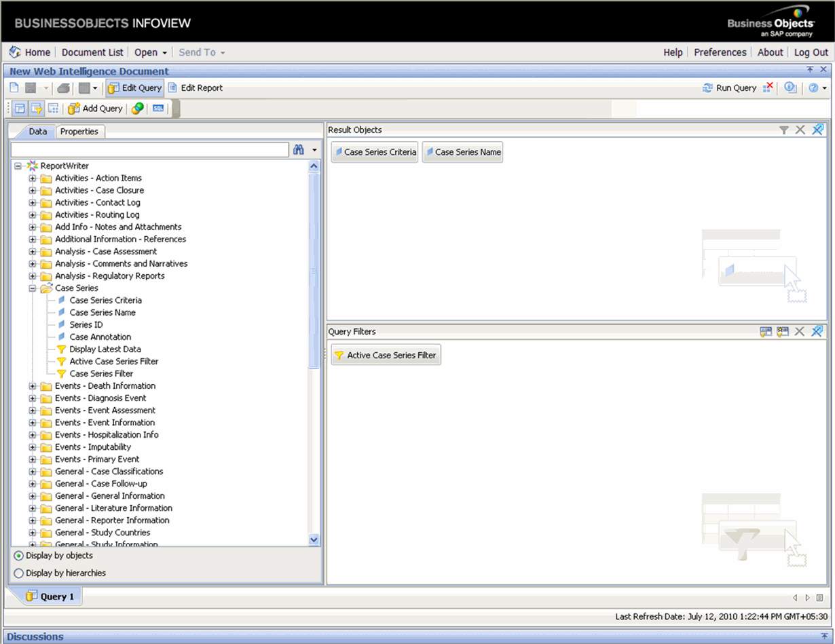The width and height of the screenshot is (835, 644).
Task: Select Display Latest Data filter in tree
Action: (x=105, y=349)
